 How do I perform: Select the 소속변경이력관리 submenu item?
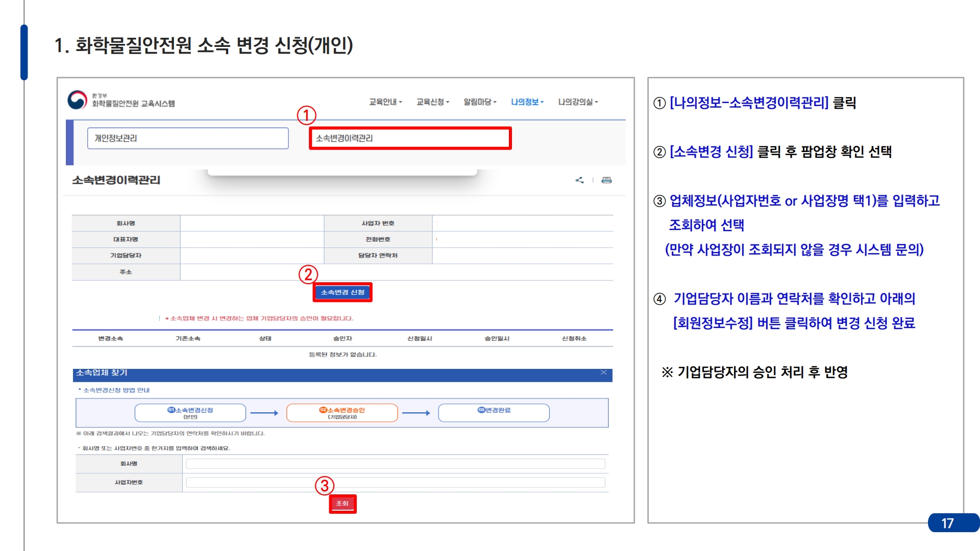410,138
